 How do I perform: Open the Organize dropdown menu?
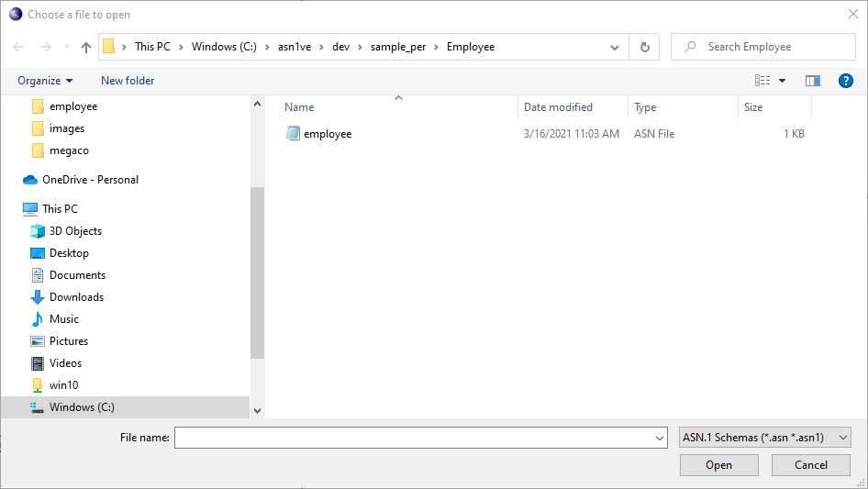[45, 81]
